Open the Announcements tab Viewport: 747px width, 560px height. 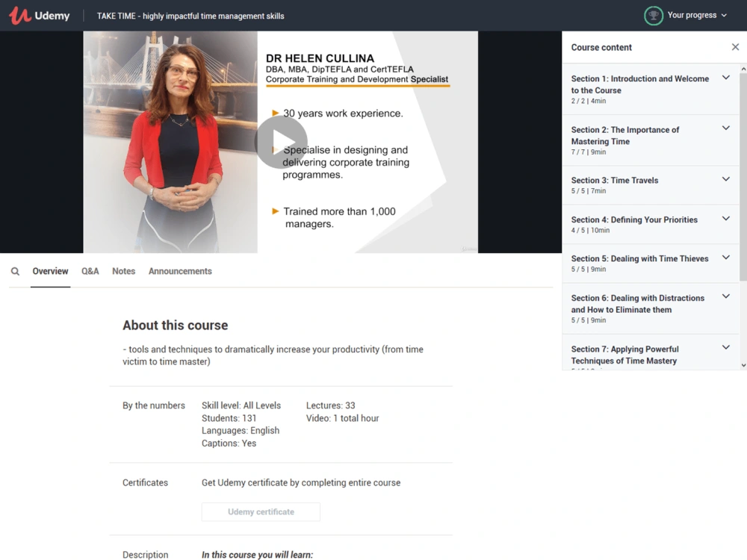tap(180, 271)
